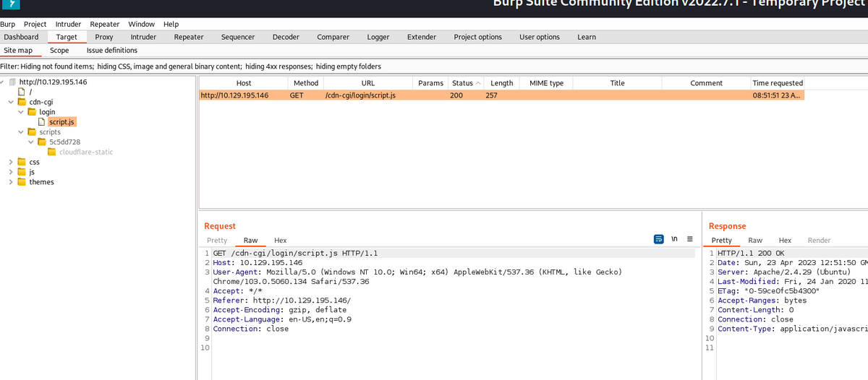Click the 5c5dd728 folder icon
Image resolution: width=868 pixels, height=380 pixels.
42,142
